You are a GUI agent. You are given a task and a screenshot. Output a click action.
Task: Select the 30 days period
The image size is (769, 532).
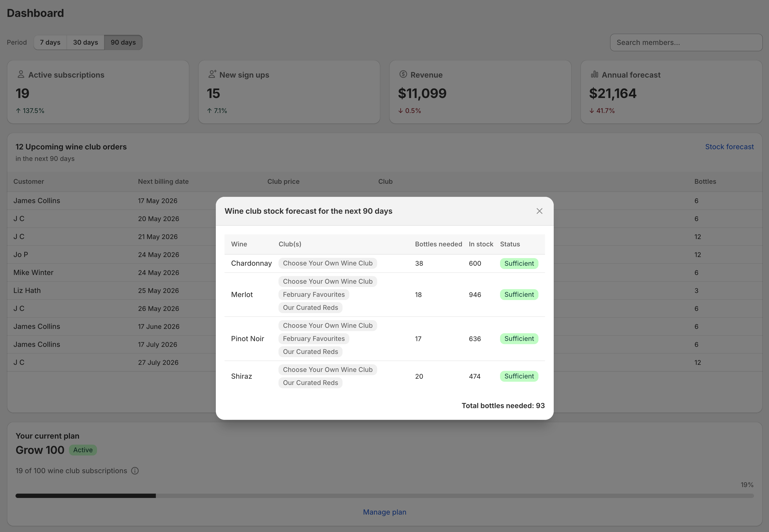[x=85, y=42]
